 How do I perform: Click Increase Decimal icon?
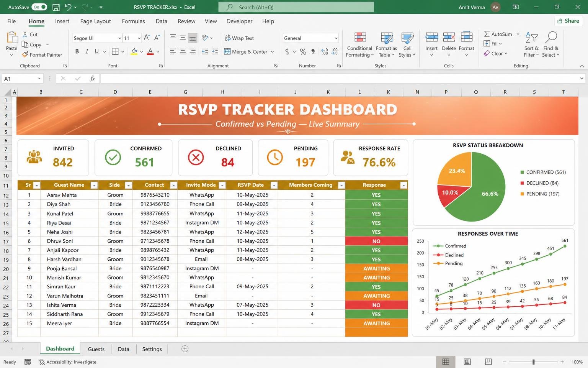click(325, 51)
